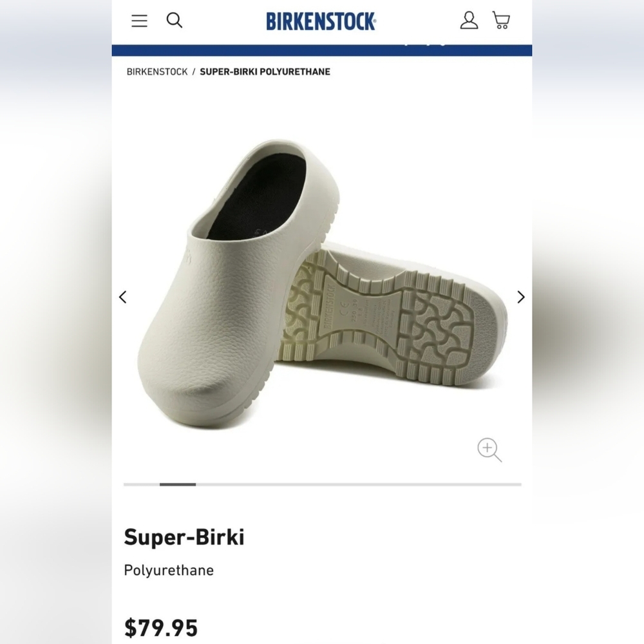View the shopping cart icon
The width and height of the screenshot is (644, 644).
pyautogui.click(x=502, y=21)
